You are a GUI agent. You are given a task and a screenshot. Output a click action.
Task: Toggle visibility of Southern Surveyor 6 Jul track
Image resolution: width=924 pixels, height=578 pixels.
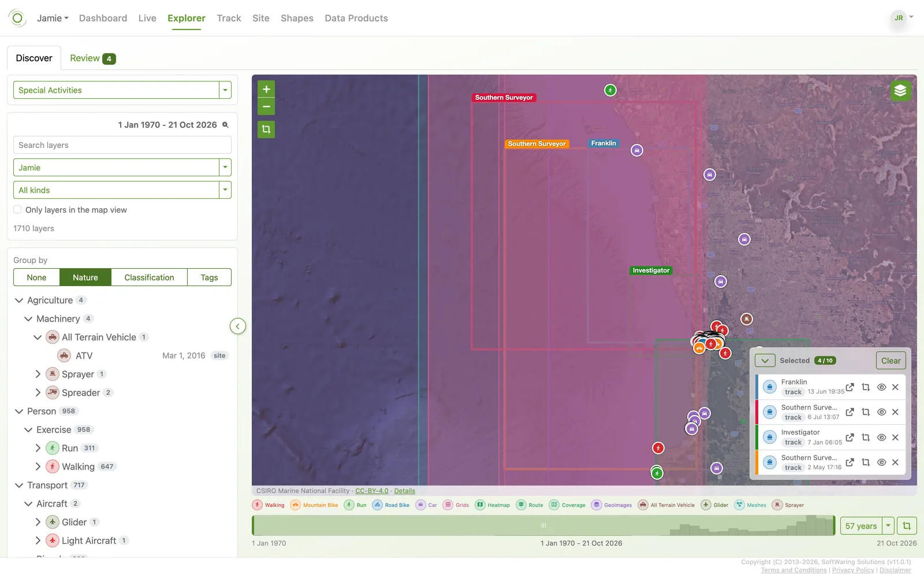pyautogui.click(x=881, y=412)
